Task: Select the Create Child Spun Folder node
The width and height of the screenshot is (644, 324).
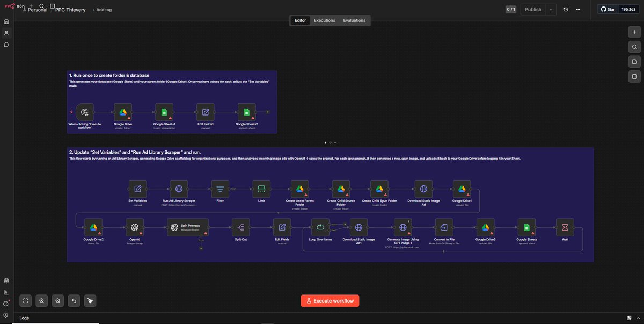Action: point(379,189)
